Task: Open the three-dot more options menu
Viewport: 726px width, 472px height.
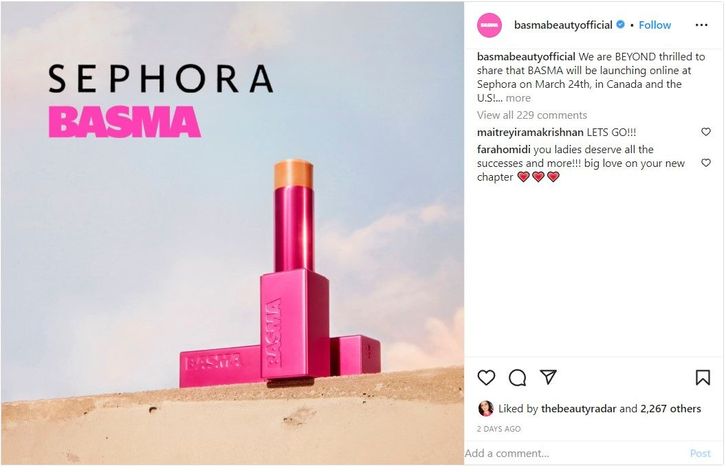Action: pyautogui.click(x=701, y=25)
